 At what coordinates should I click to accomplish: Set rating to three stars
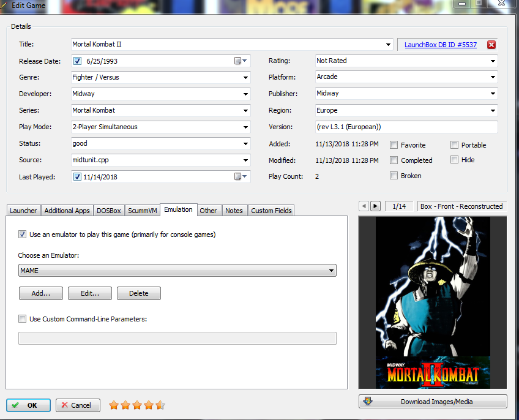click(137, 405)
